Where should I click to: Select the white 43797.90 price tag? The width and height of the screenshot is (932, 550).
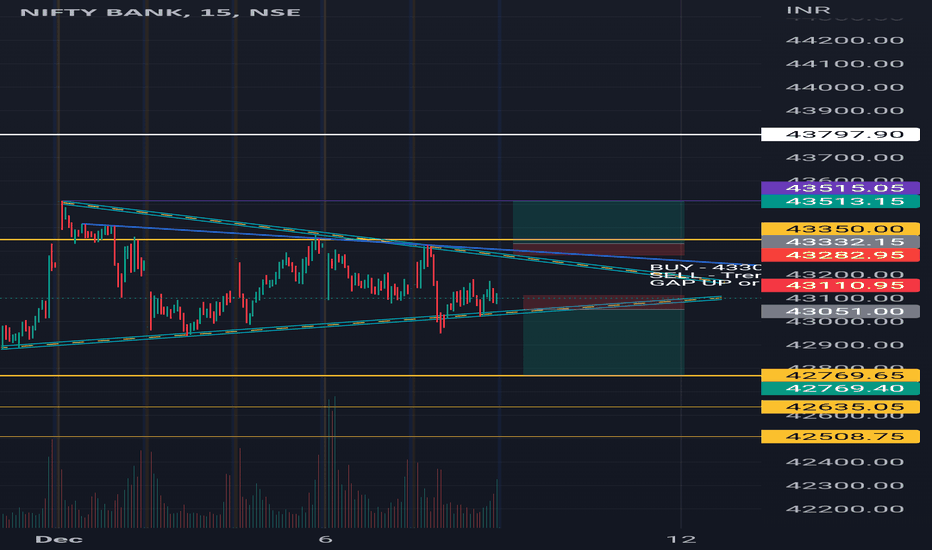point(840,134)
